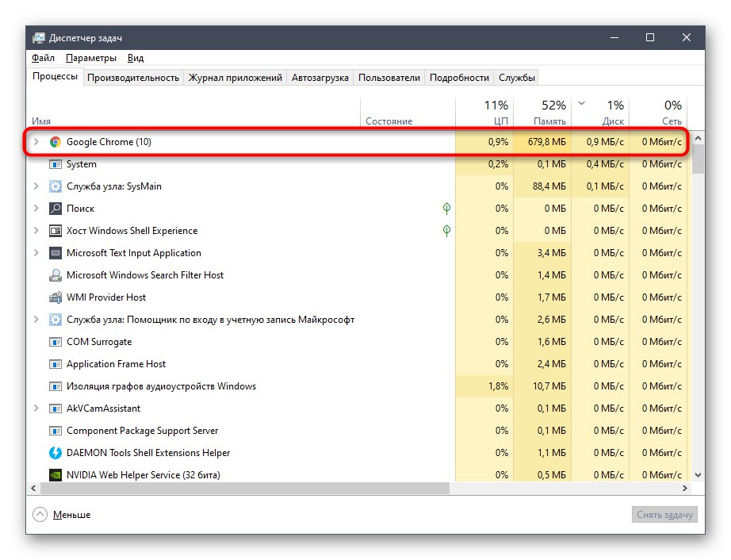Click the WMI Provider Host icon
Screen dimensions: 731x560
(55, 297)
